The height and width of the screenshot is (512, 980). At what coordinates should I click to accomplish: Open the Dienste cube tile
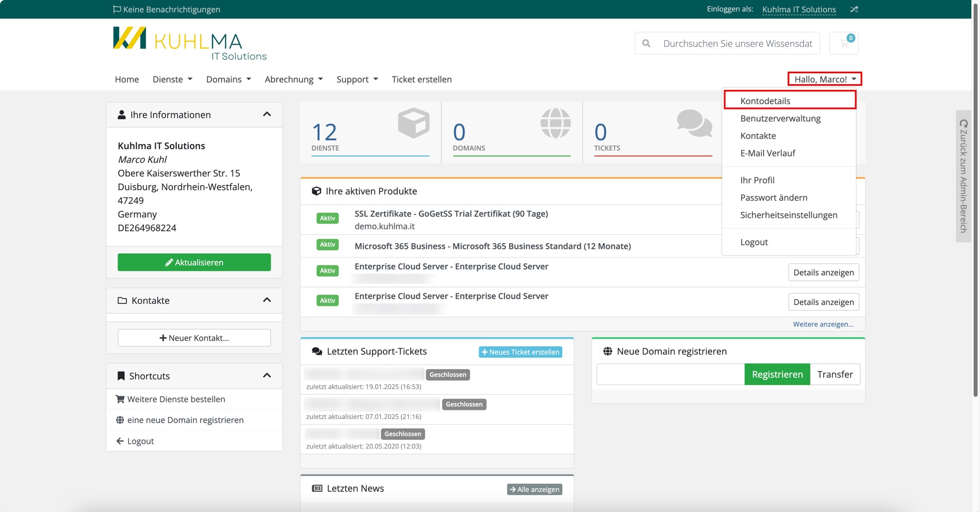click(370, 133)
